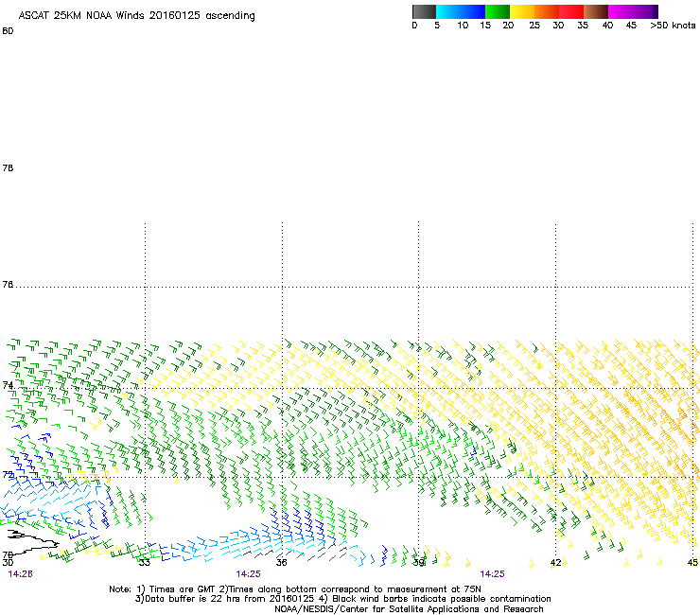Click the '20' knots color scale label
This screenshot has height=615, width=700.
pyautogui.click(x=508, y=26)
